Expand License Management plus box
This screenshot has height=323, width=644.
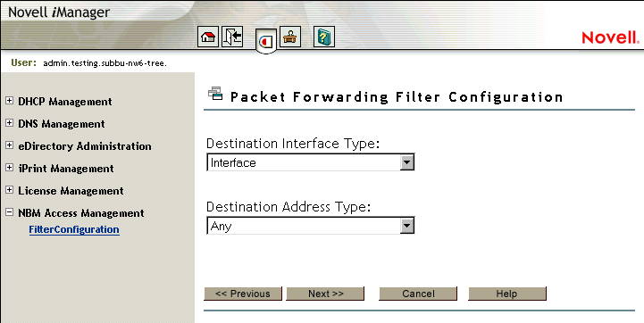pyautogui.click(x=10, y=190)
